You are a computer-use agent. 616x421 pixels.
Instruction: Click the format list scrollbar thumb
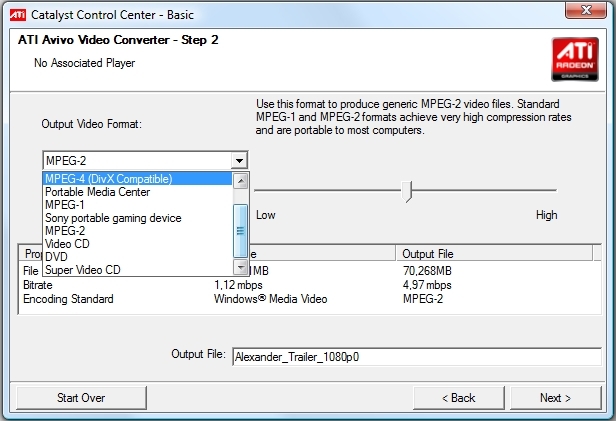tap(240, 231)
